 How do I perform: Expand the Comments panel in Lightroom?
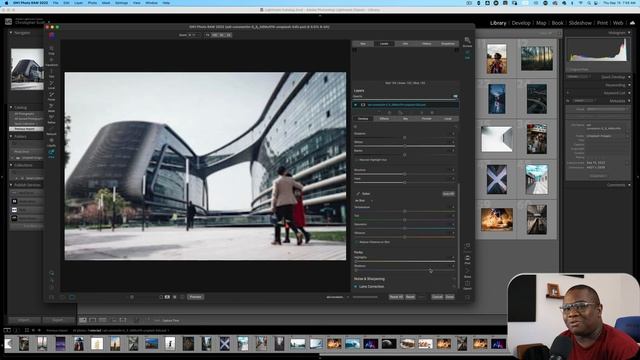tap(629, 185)
